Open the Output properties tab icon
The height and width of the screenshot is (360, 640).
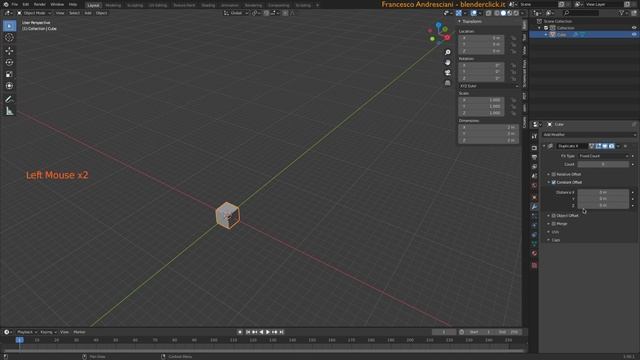pos(534,157)
